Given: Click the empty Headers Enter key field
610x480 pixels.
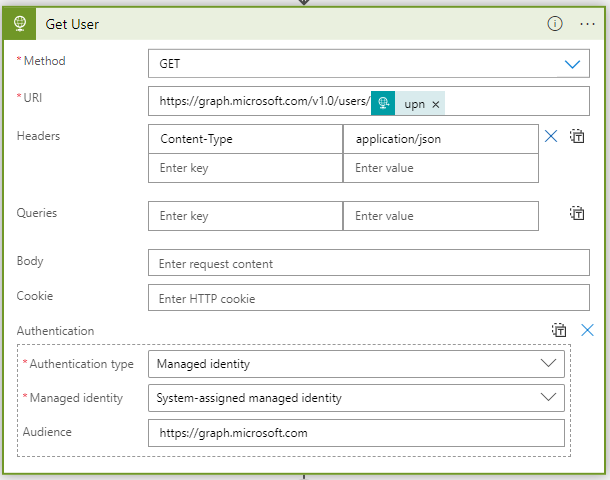Looking at the screenshot, I should coord(245,168).
